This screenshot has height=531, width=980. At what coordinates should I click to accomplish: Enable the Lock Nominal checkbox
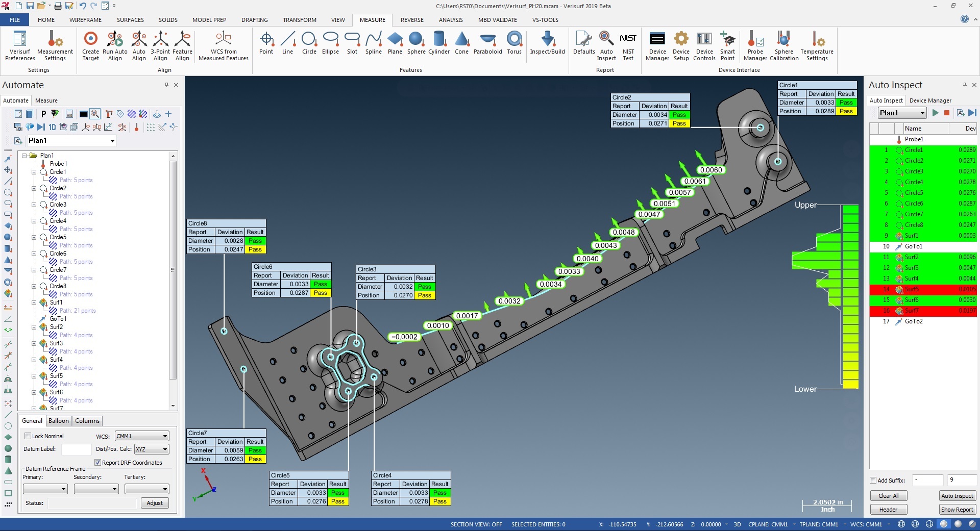(x=28, y=436)
